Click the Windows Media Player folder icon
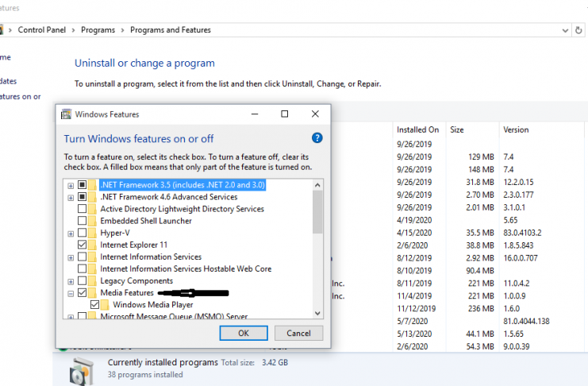 click(x=105, y=304)
